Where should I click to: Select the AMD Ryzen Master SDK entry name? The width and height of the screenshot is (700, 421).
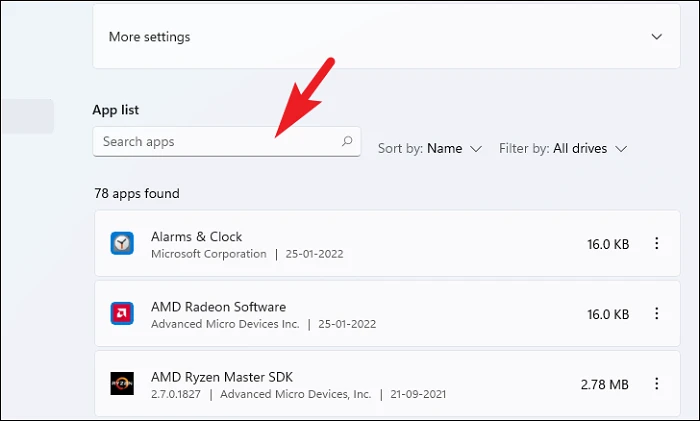(222, 377)
